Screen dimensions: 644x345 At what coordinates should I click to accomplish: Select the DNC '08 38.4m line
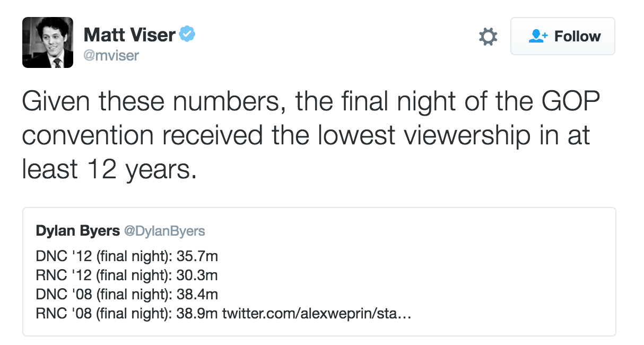pyautogui.click(x=127, y=295)
